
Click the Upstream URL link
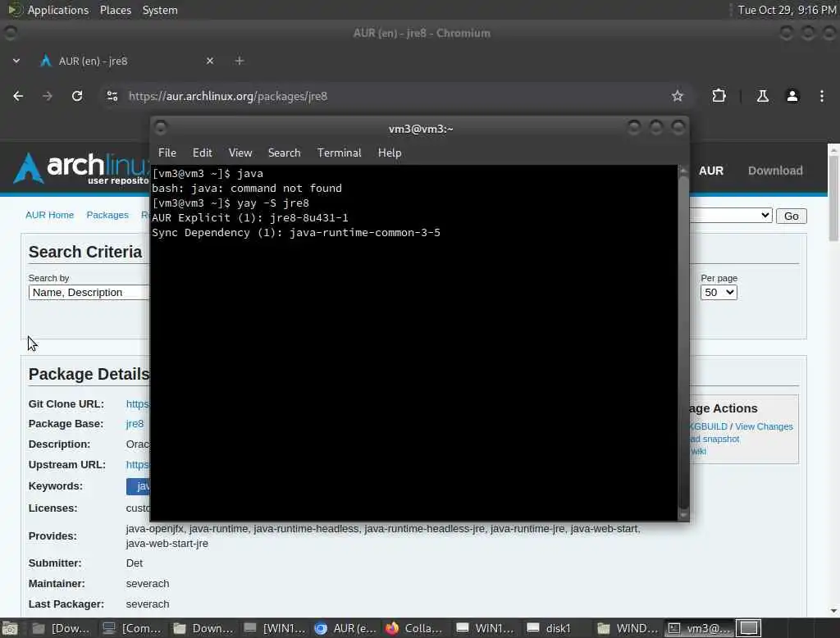(138, 464)
